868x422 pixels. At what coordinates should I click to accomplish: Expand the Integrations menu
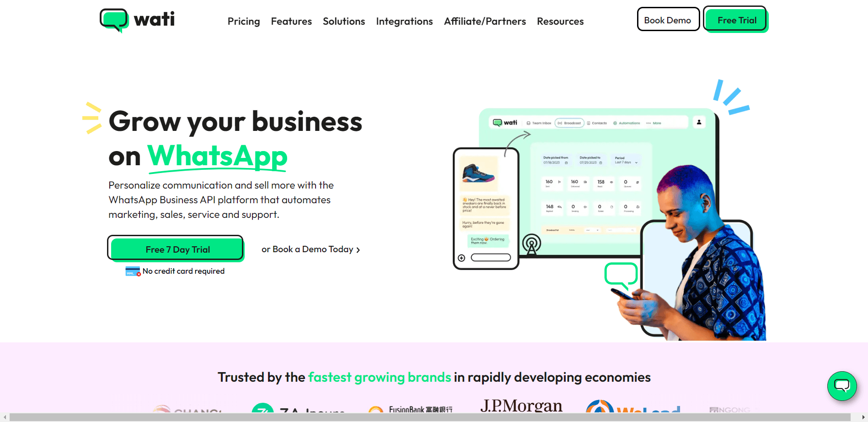(404, 22)
